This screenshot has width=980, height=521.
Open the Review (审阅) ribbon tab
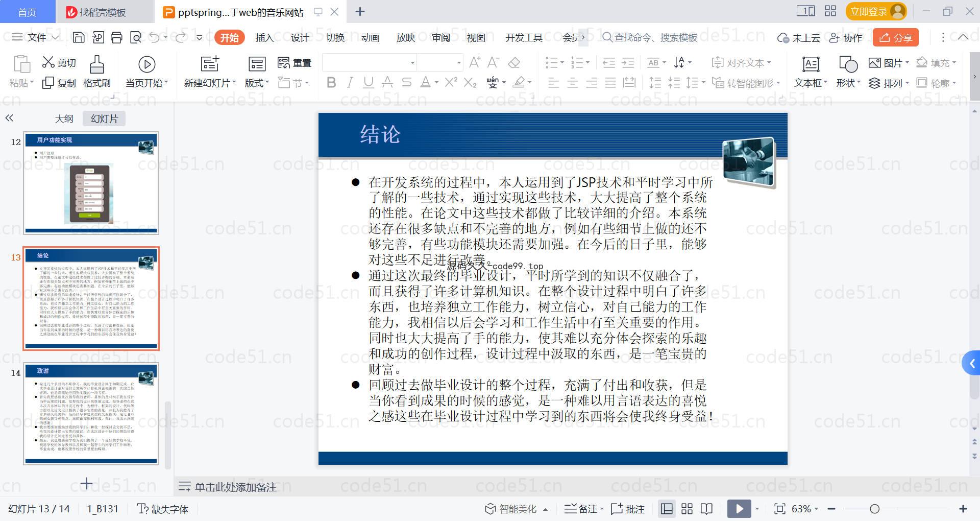440,37
